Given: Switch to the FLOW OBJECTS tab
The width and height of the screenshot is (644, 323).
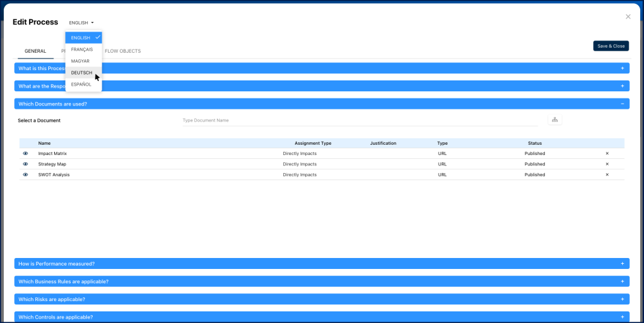Looking at the screenshot, I should 123,51.
